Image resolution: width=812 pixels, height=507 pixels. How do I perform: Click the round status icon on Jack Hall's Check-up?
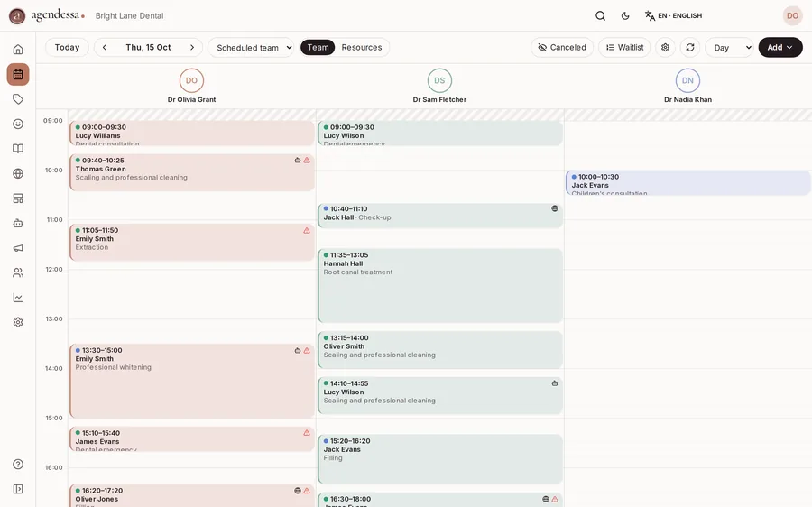555,208
